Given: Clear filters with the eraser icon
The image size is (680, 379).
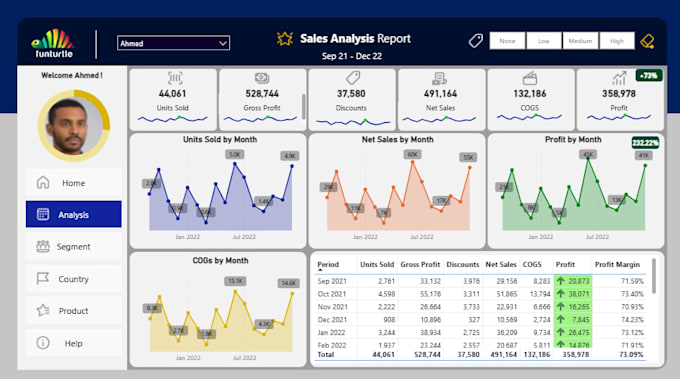Looking at the screenshot, I should (647, 41).
